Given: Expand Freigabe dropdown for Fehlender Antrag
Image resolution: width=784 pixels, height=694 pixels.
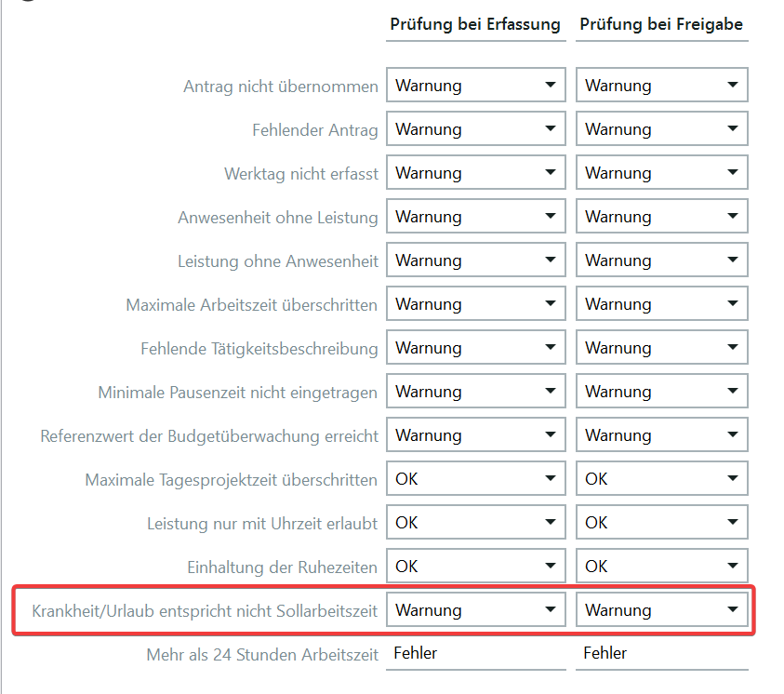Looking at the screenshot, I should [661, 129].
